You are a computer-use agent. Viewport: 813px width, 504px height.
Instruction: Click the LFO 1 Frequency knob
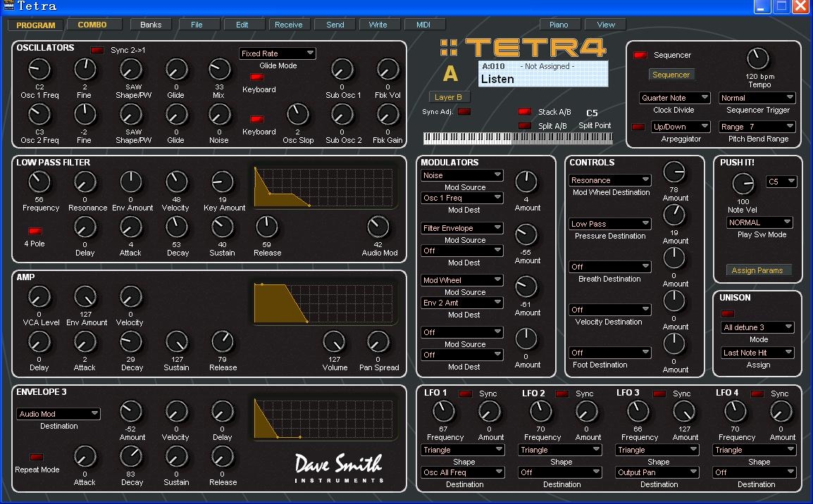(x=444, y=412)
